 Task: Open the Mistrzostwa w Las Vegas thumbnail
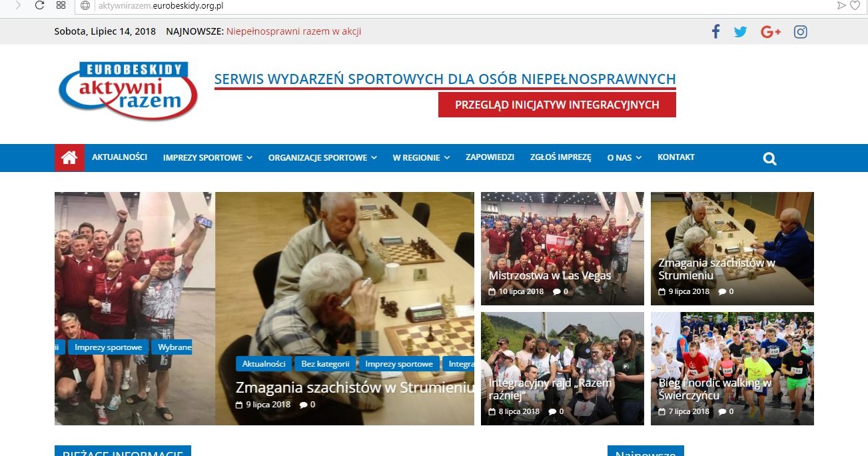[562, 249]
